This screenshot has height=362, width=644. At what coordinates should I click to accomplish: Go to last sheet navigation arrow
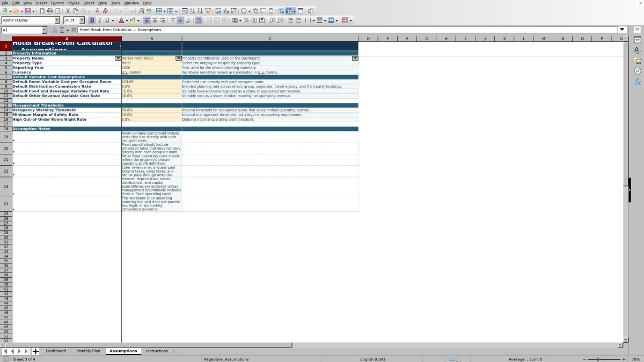tap(26, 352)
